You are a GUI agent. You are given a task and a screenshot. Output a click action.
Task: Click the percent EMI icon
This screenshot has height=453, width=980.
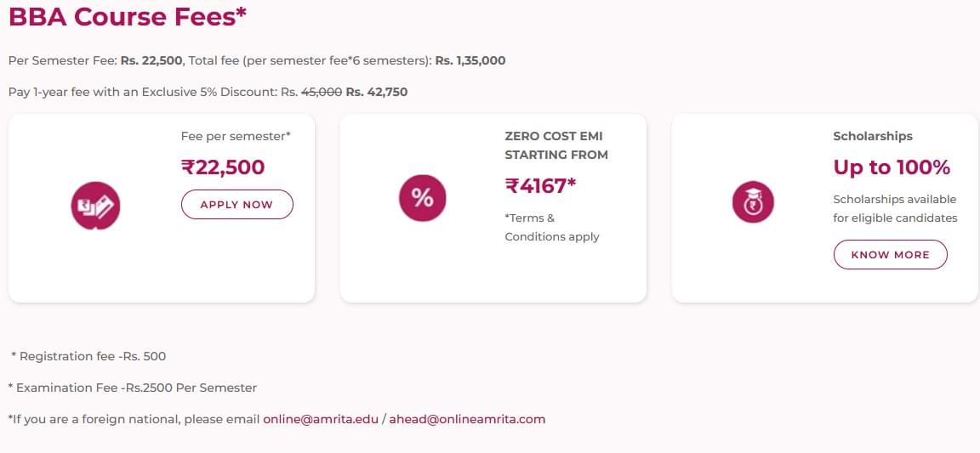422,197
